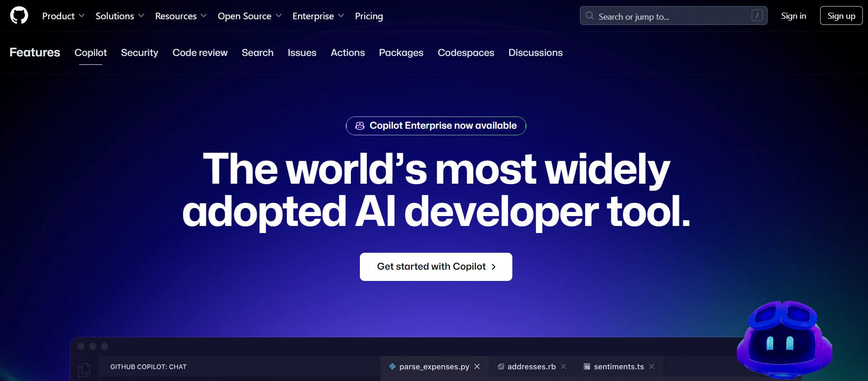868x381 pixels.
Task: Expand the Open Source menu
Action: (250, 16)
